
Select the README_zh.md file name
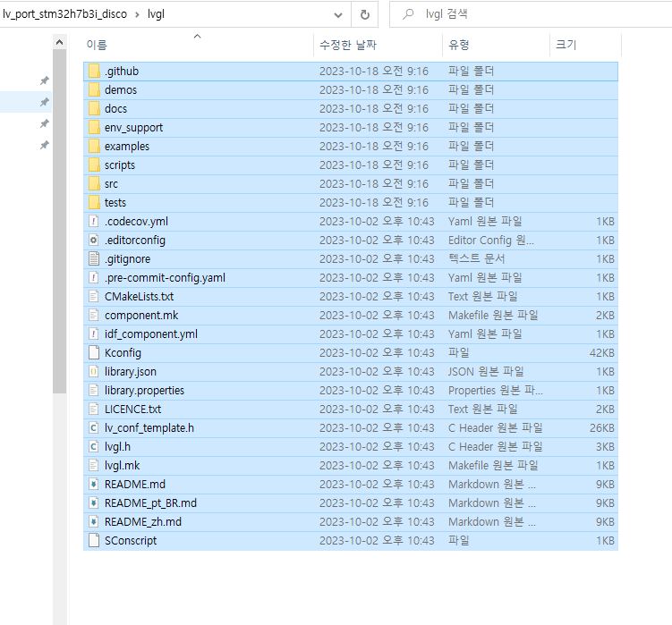coord(143,522)
